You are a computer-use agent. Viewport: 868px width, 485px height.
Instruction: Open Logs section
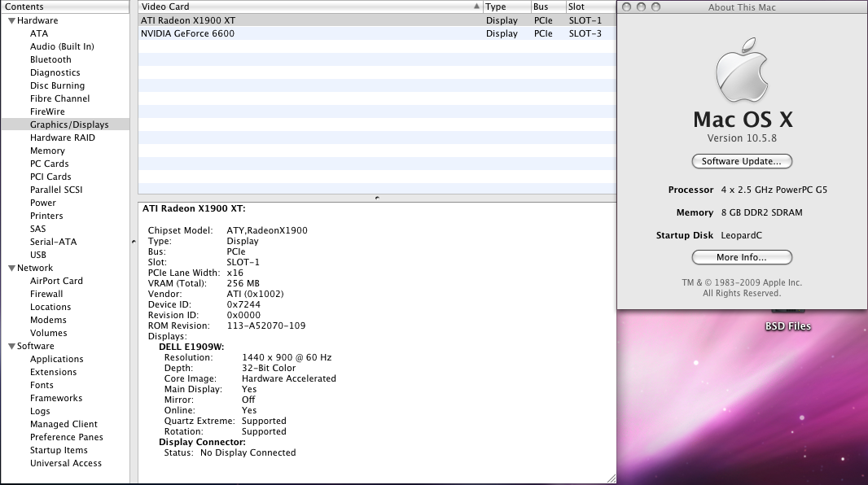[x=40, y=412]
